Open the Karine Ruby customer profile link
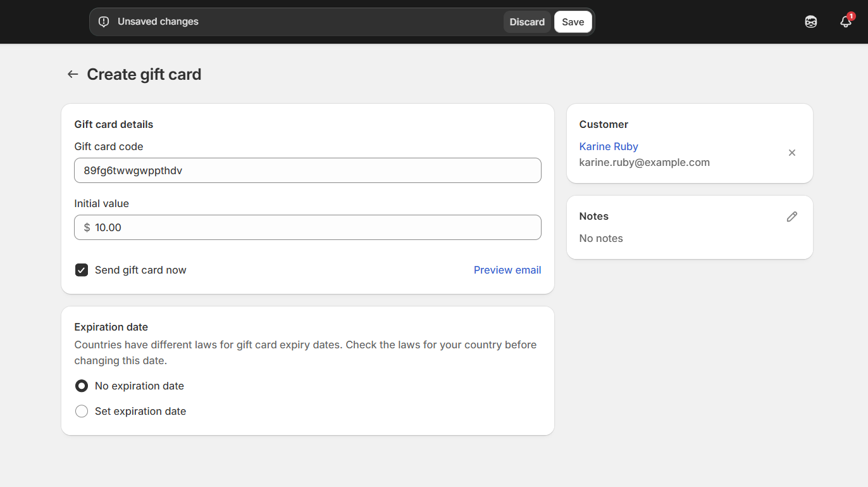This screenshot has width=868, height=487. click(608, 146)
